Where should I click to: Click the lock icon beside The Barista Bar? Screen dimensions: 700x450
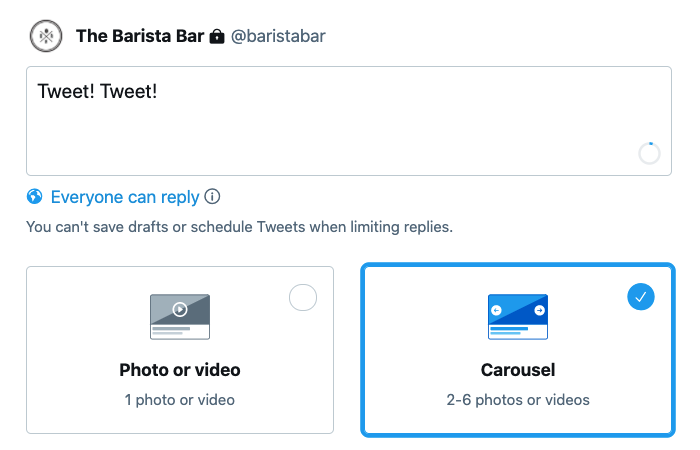tap(217, 36)
